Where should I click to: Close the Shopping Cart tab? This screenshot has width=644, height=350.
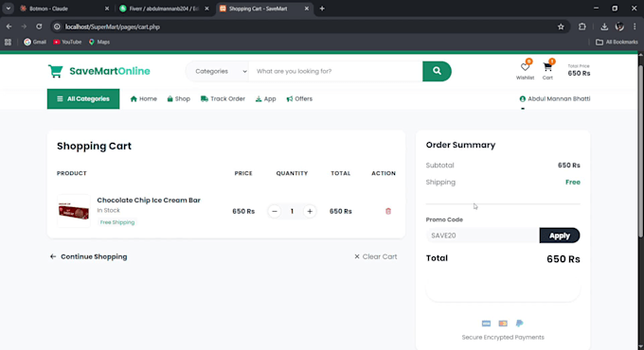click(307, 9)
